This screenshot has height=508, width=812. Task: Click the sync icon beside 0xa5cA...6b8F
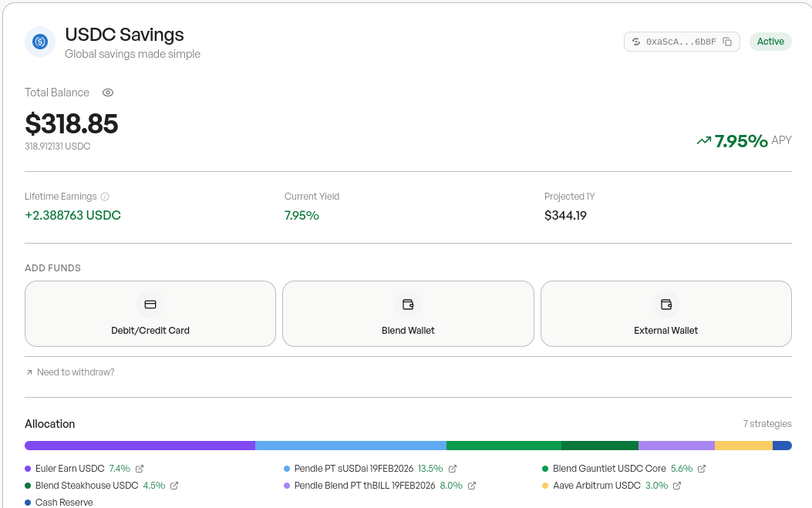click(636, 42)
